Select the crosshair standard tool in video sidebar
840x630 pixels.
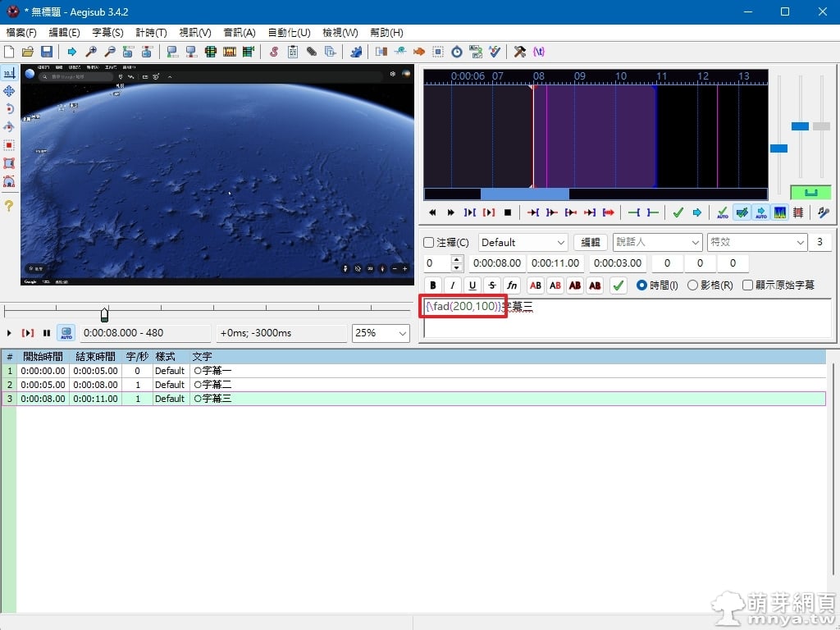click(x=9, y=73)
